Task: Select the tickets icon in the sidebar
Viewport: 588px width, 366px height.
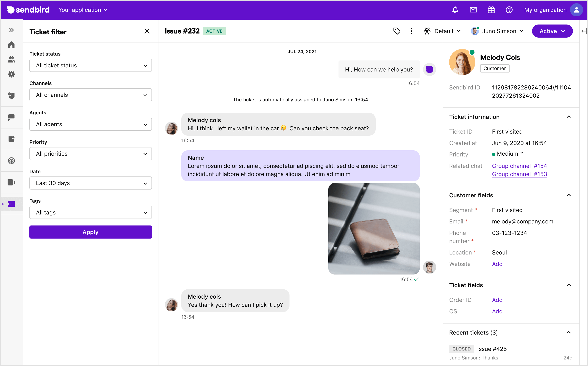Action: pos(11,204)
